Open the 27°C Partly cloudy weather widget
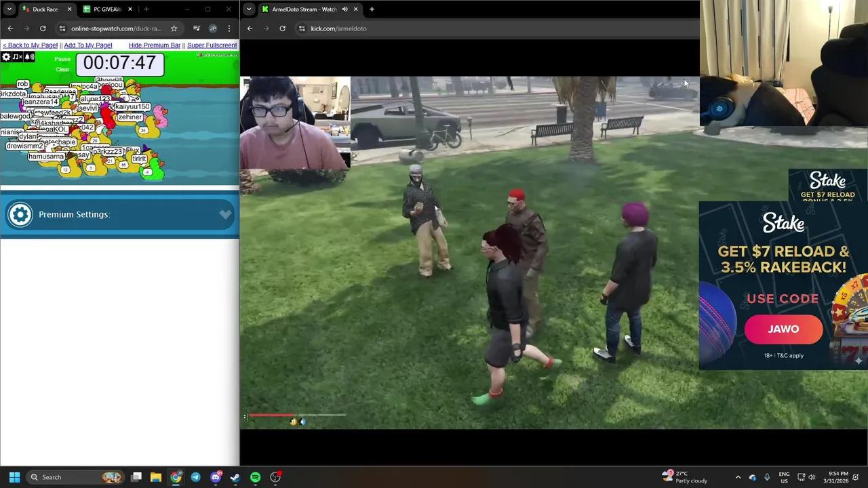 [x=685, y=477]
